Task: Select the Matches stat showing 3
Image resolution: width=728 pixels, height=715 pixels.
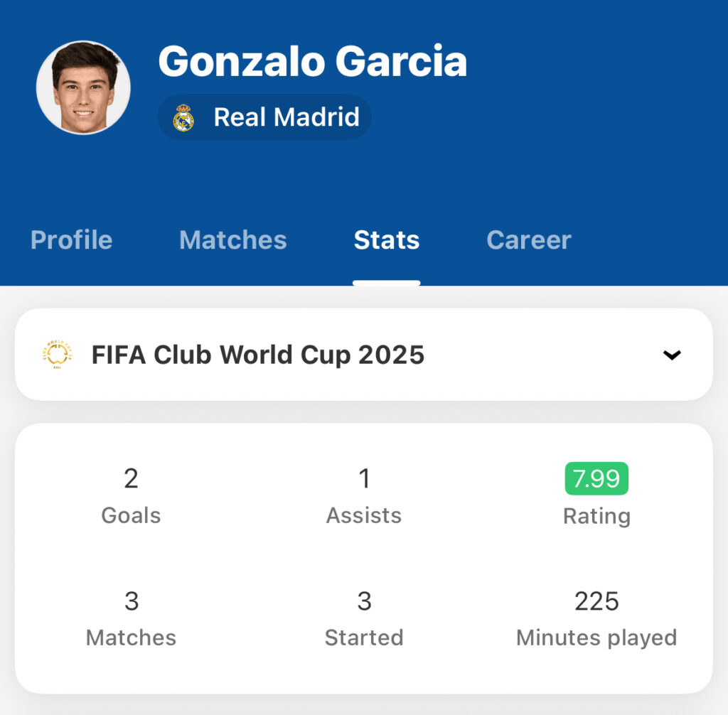Action: click(x=132, y=618)
